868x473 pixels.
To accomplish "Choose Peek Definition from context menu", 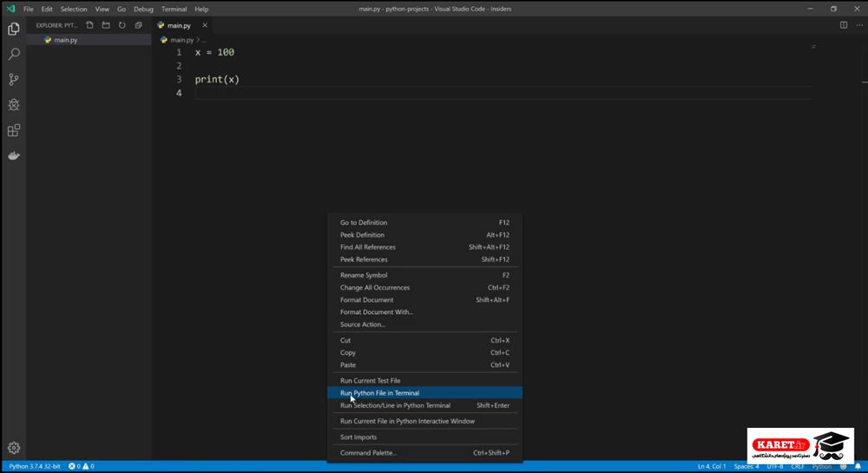I will click(x=424, y=234).
